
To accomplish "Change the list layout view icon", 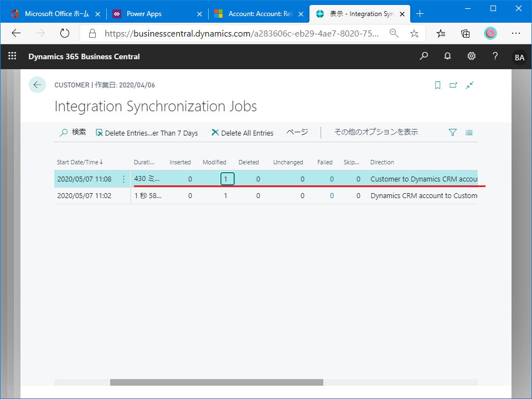I will tap(469, 132).
